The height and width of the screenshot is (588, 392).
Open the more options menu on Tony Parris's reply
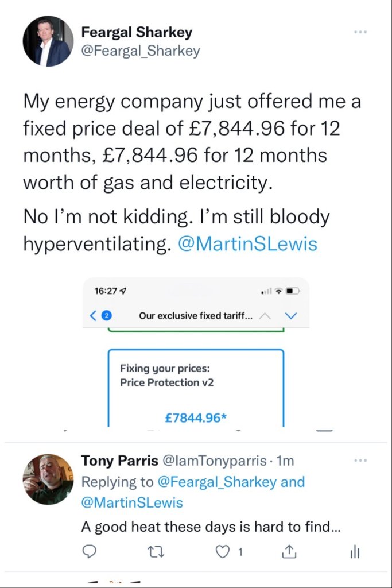(x=360, y=460)
